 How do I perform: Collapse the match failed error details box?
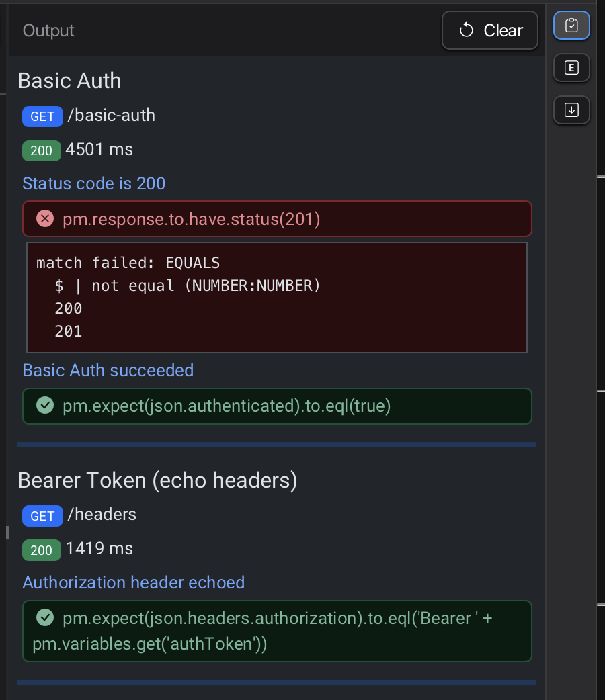click(277, 297)
